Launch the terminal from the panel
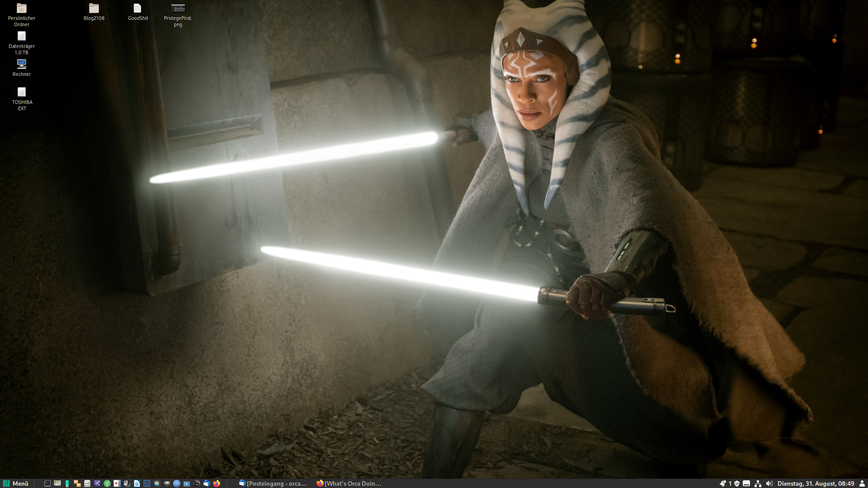This screenshot has width=868, height=488. (x=47, y=483)
